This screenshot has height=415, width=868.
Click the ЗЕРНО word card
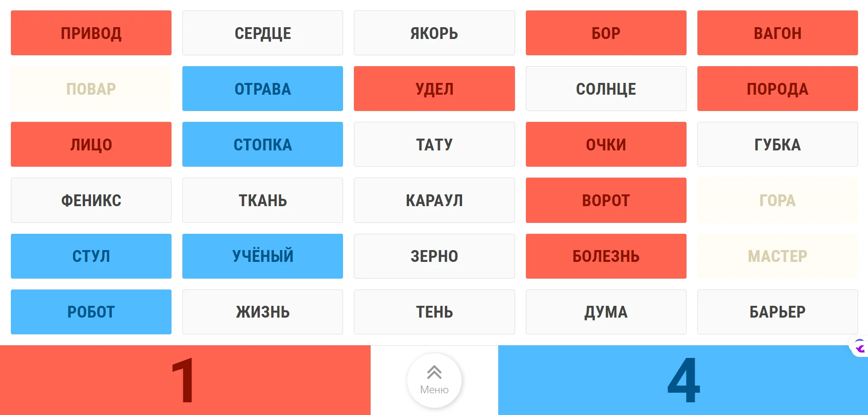pyautogui.click(x=434, y=256)
